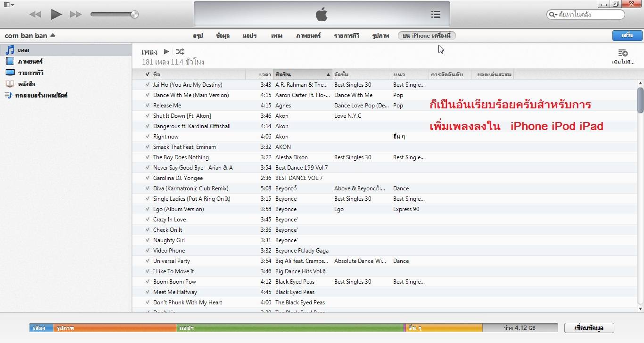
Task: Click the blue เสียง audio capacity segment
Action: 41,328
